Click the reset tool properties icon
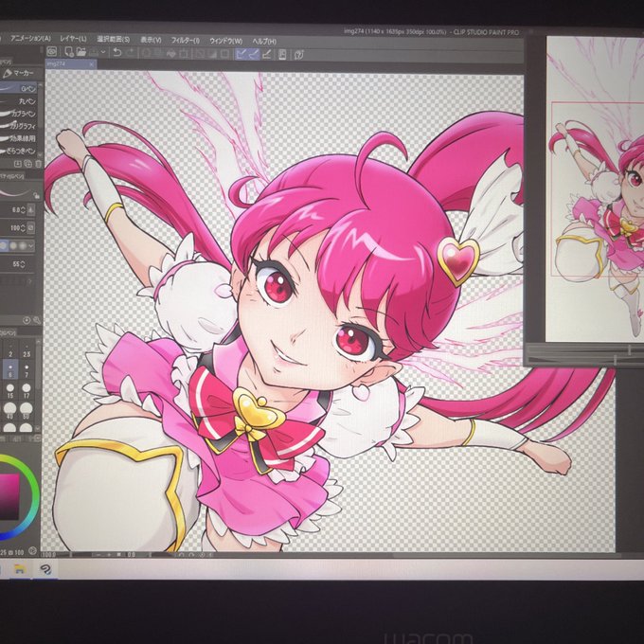Viewport: 644px width, 644px height. click(x=27, y=320)
